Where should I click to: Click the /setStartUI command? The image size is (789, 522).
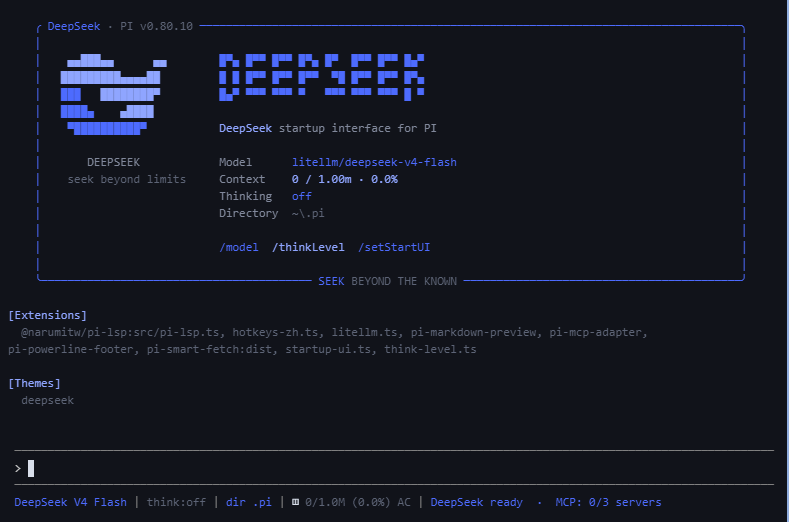[x=394, y=247]
